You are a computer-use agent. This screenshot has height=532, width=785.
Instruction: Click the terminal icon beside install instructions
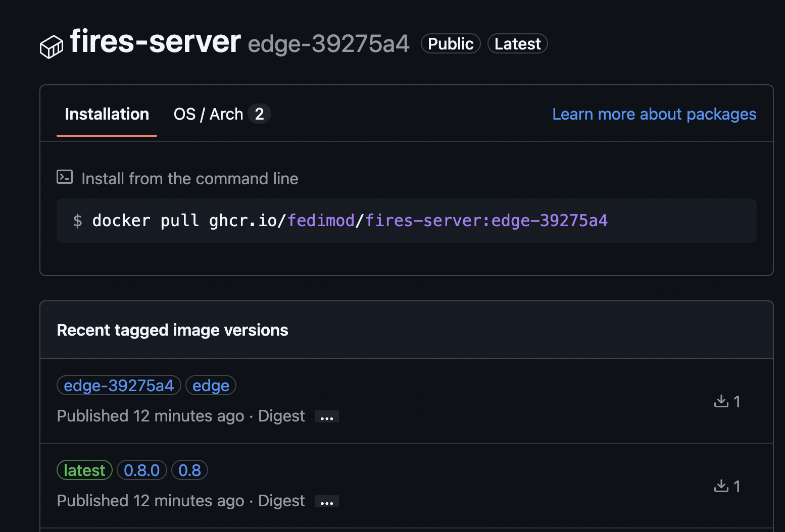(x=65, y=177)
